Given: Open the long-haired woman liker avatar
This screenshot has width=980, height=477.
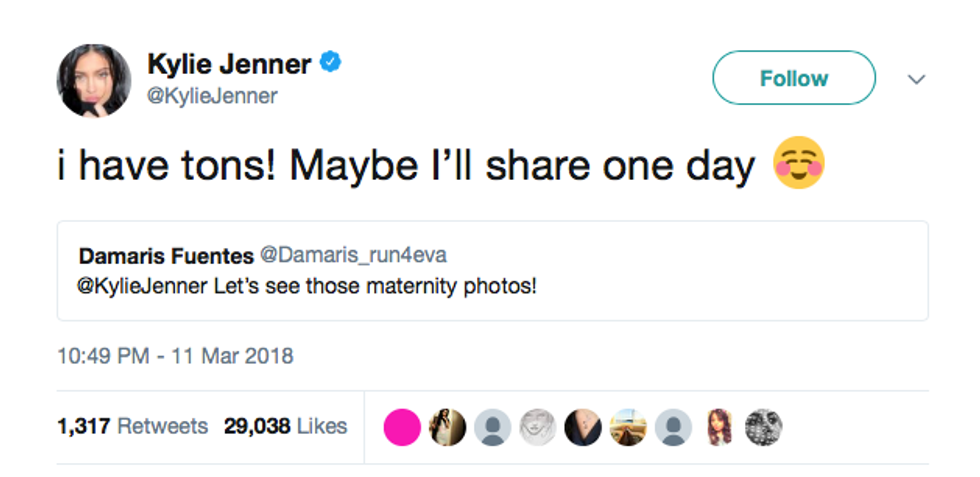Looking at the screenshot, I should point(719,427).
